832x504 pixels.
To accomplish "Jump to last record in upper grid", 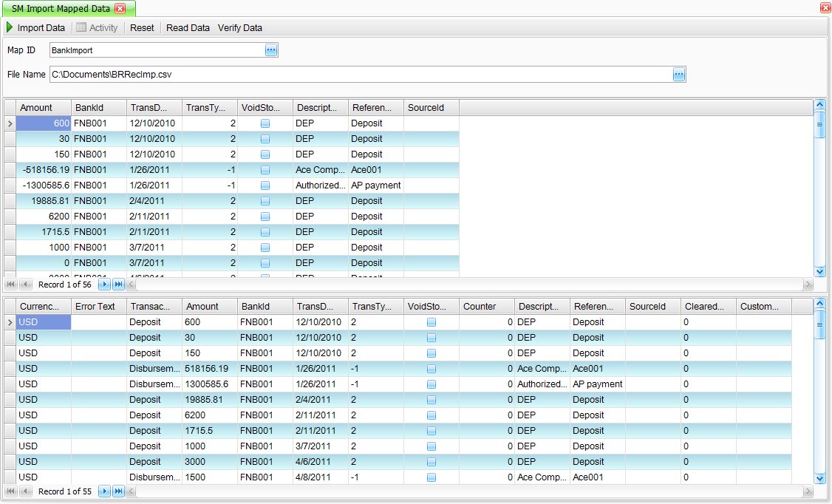I will pos(117,285).
